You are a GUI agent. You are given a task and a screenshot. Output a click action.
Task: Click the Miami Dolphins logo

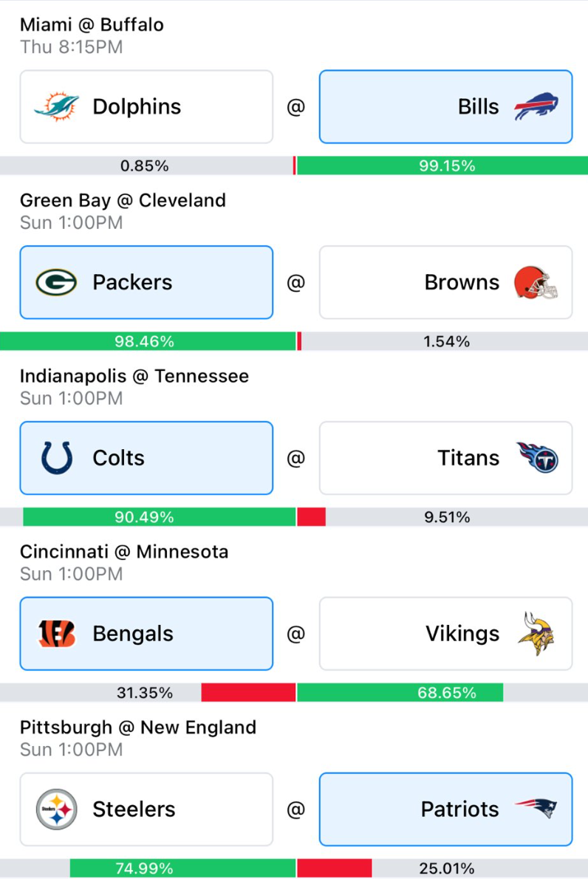pos(56,106)
